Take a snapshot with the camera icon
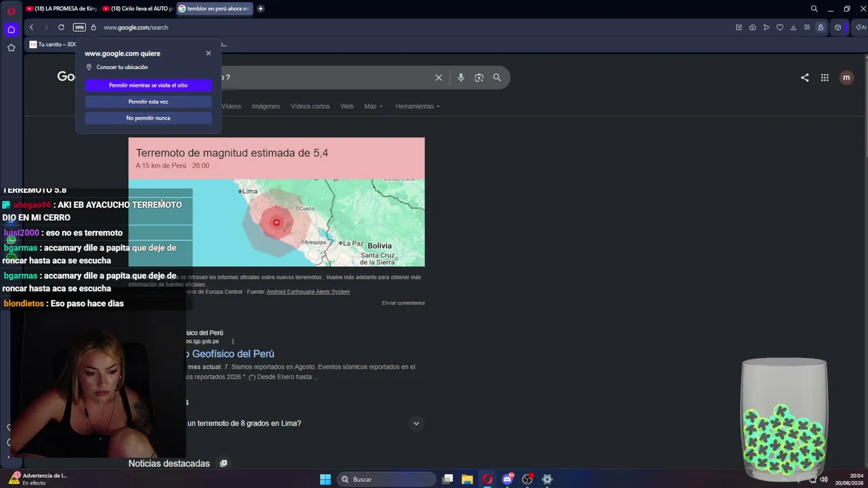 click(x=752, y=27)
